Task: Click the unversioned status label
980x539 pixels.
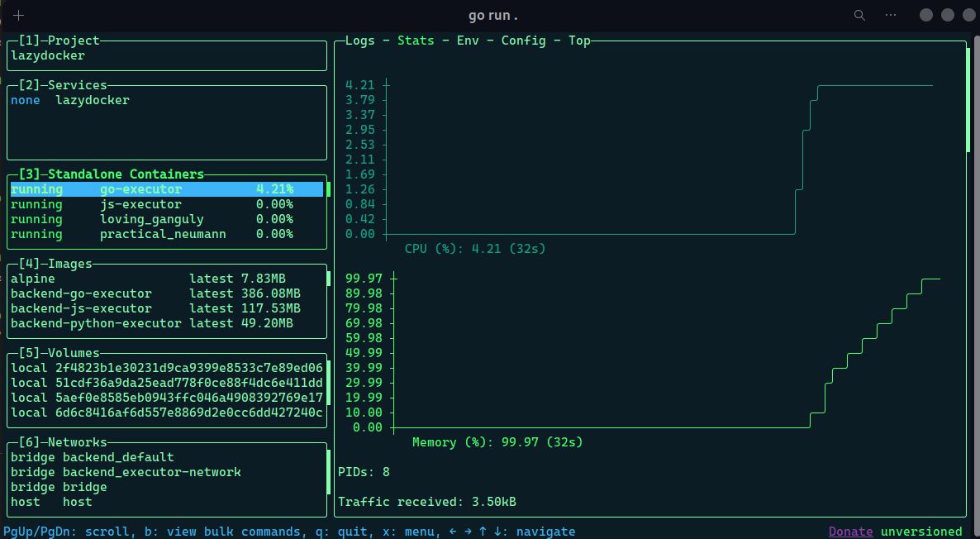Action: (x=921, y=532)
